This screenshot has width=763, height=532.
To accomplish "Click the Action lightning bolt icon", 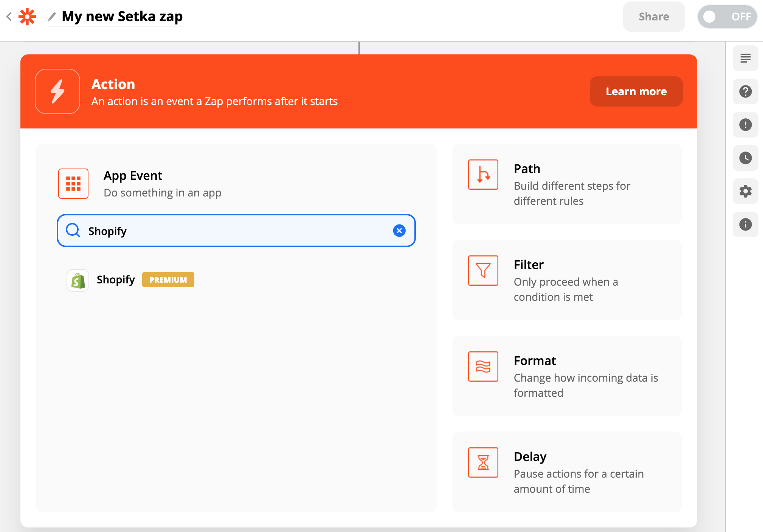I will [57, 91].
